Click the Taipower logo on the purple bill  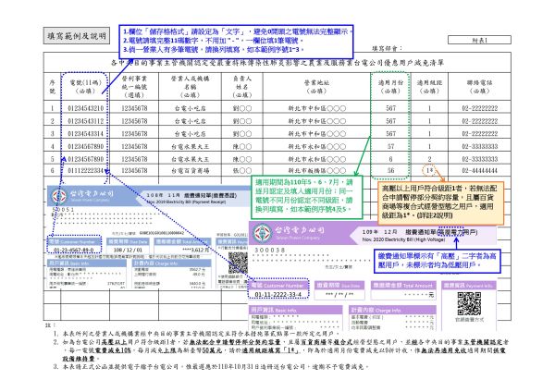tap(263, 232)
